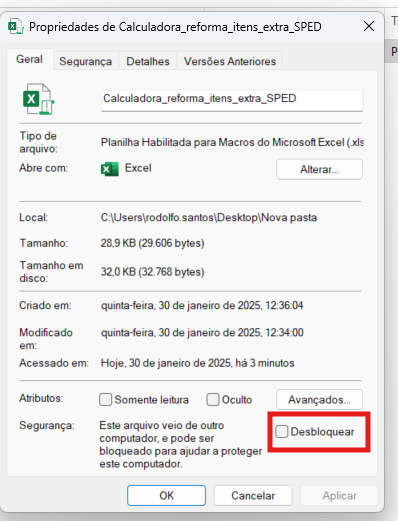Click the file name input field

232,99
